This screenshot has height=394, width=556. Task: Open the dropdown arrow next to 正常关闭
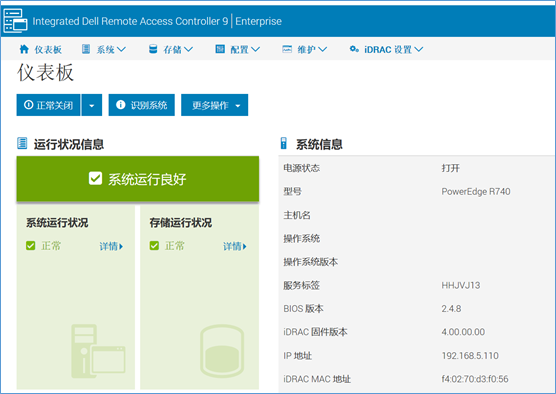(92, 105)
